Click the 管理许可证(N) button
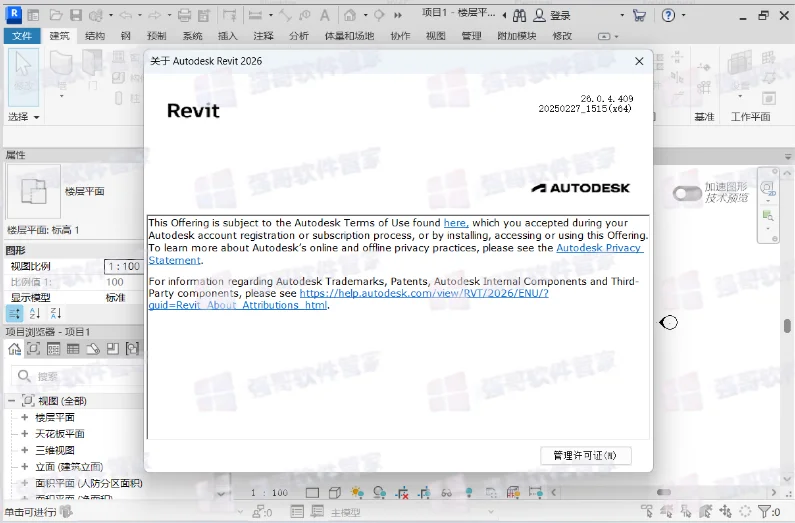 (586, 456)
